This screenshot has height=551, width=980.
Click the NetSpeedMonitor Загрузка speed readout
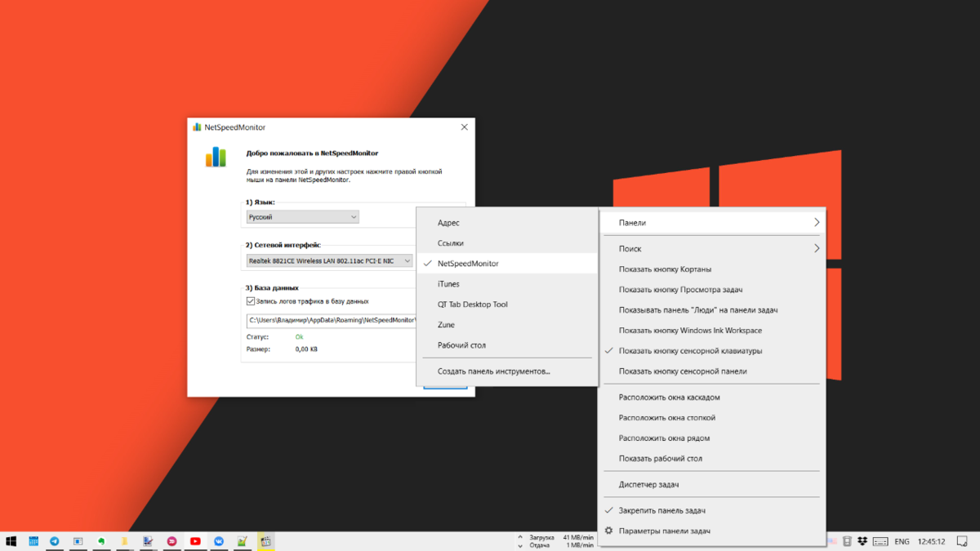(560, 538)
